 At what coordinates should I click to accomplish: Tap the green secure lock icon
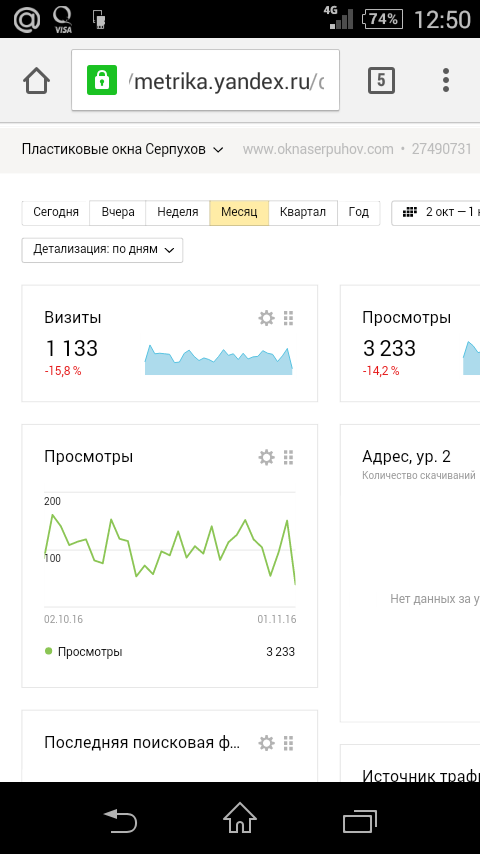tap(102, 80)
